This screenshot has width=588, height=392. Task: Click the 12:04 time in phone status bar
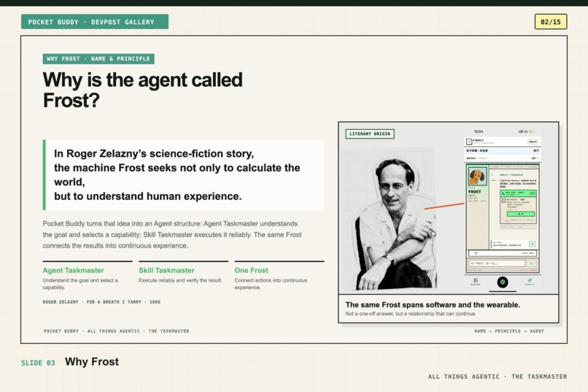479,131
